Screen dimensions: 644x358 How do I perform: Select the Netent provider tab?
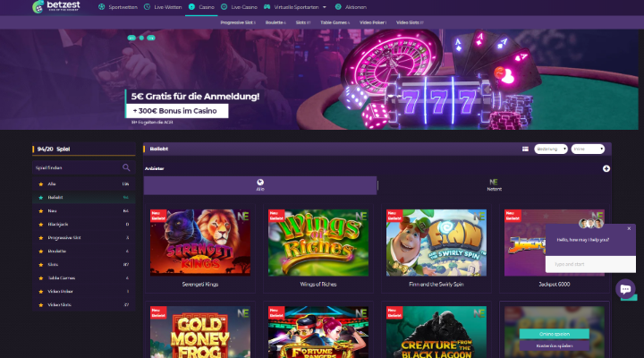[x=494, y=185]
